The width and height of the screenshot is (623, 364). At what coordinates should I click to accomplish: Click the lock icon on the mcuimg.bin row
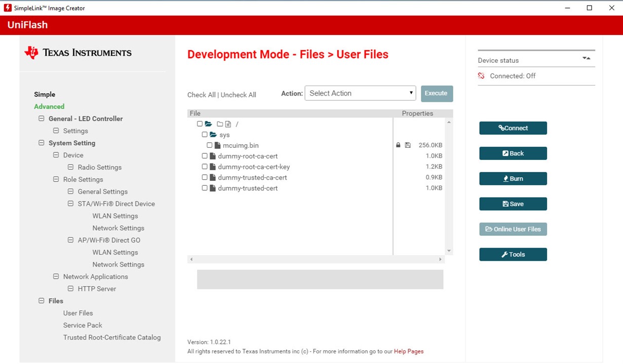coord(398,145)
